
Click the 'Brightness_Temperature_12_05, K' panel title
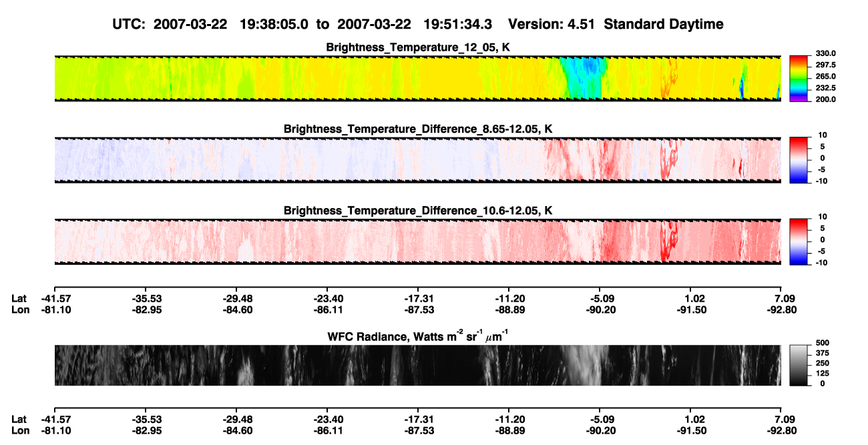(418, 47)
